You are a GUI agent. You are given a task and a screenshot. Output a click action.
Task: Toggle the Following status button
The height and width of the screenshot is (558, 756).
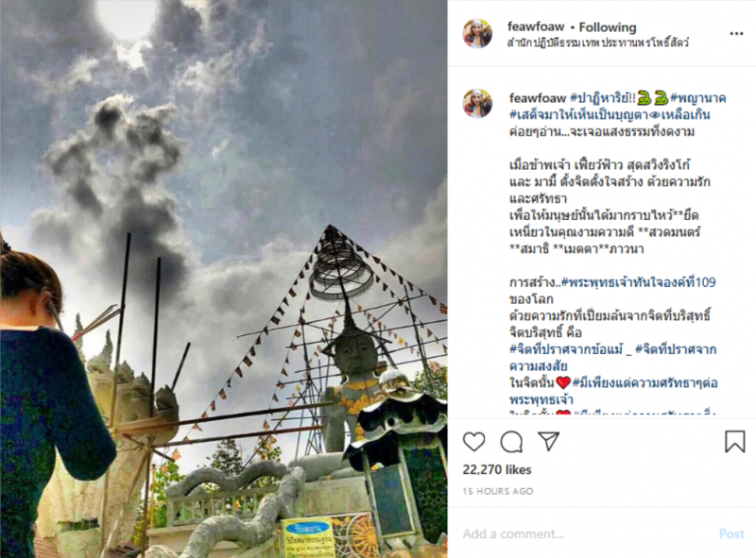(x=608, y=27)
